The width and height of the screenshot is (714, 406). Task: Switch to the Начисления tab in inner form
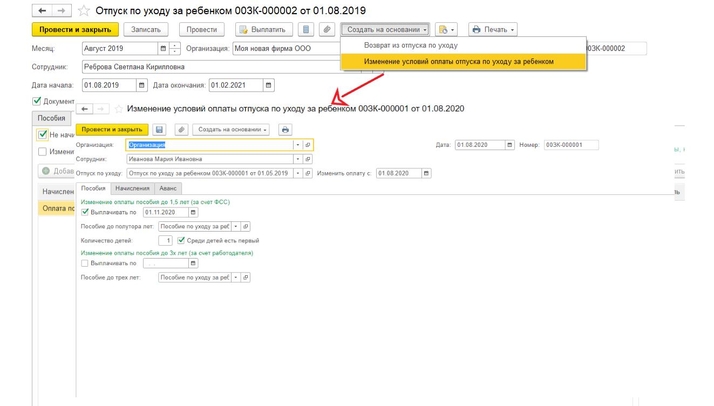[x=132, y=188]
